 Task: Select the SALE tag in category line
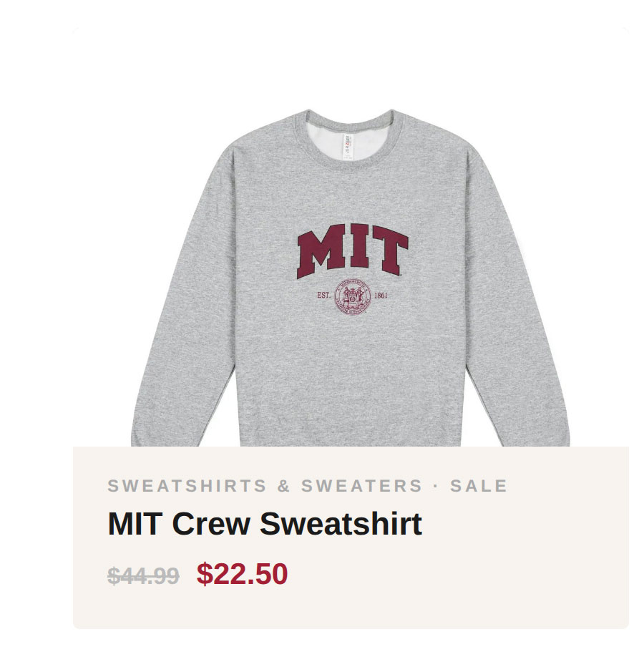click(478, 486)
